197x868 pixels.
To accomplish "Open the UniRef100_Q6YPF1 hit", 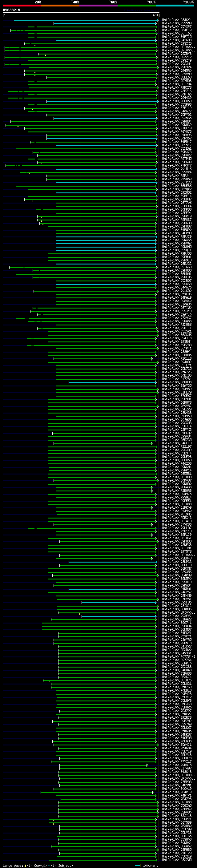I will (x=177, y=349).
